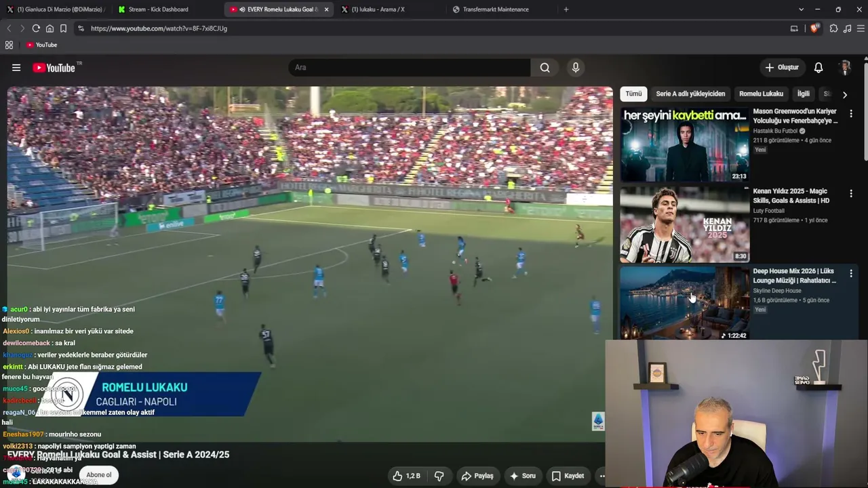This screenshot has width=868, height=488.
Task: Click the browser address bar URL
Action: click(159, 28)
